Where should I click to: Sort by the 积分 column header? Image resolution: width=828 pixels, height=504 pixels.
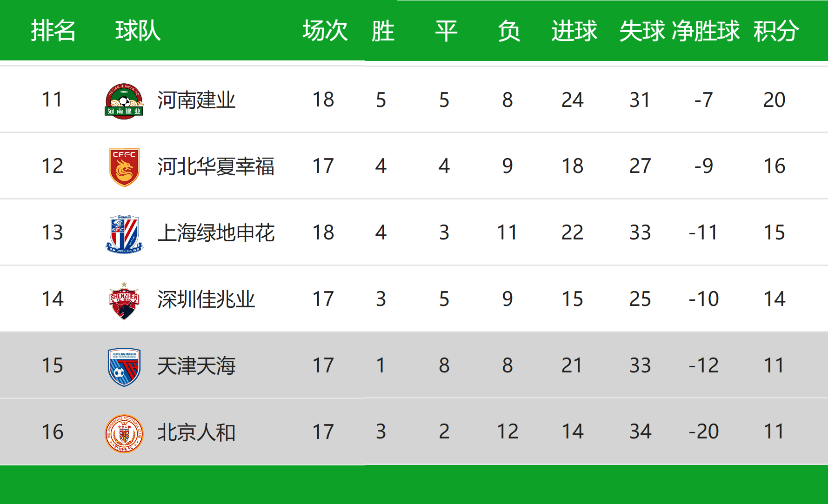776,31
